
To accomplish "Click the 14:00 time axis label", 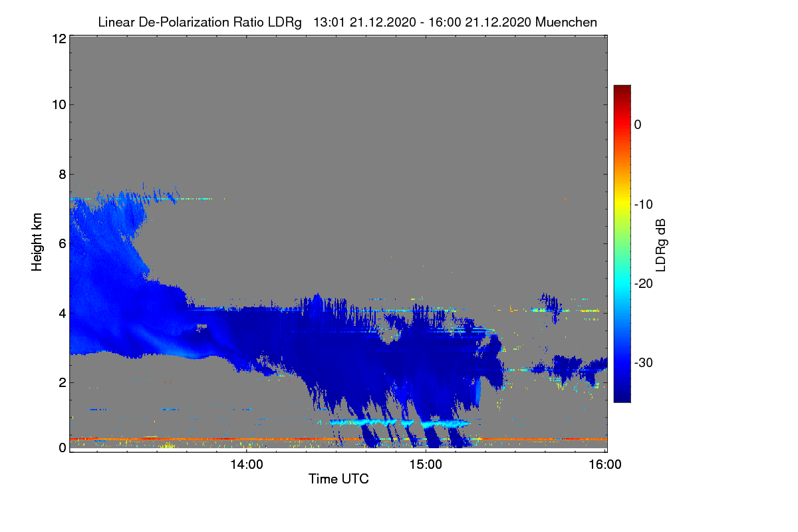I will [246, 465].
